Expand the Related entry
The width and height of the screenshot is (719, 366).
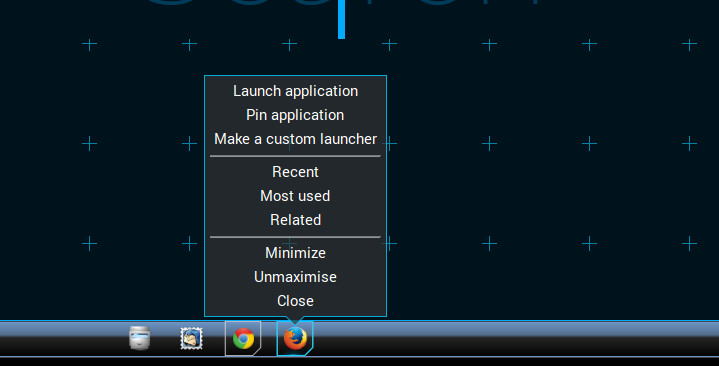(295, 220)
